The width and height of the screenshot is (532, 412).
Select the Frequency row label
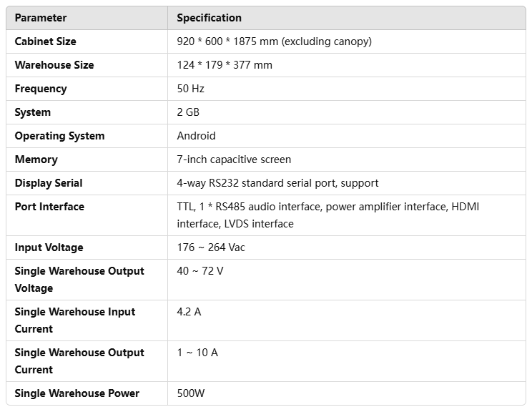tap(41, 89)
